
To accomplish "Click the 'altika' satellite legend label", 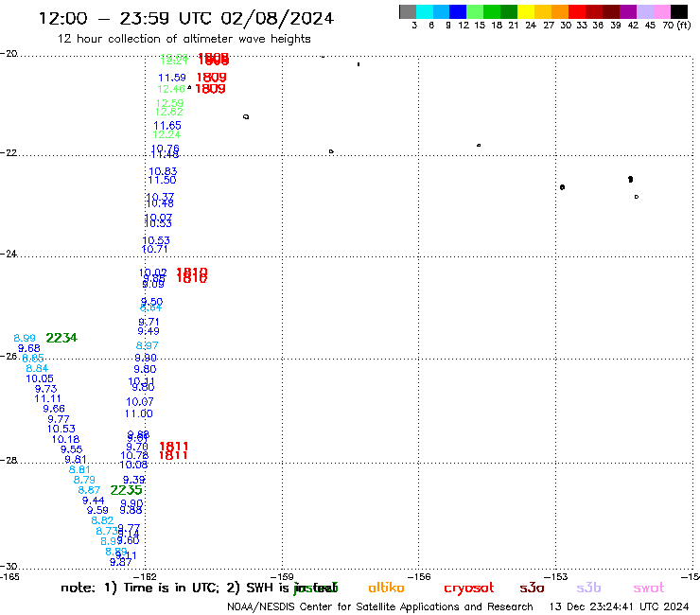I will [x=386, y=588].
